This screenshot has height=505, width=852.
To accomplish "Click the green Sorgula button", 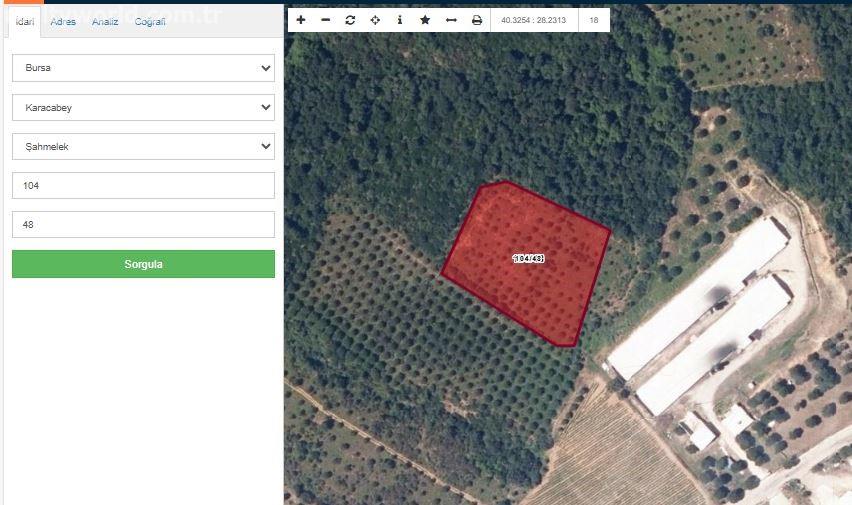I will coord(143,264).
